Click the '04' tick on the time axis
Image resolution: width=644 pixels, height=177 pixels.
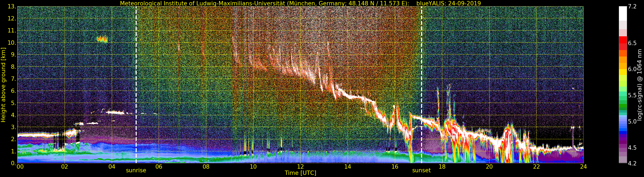coord(112,167)
